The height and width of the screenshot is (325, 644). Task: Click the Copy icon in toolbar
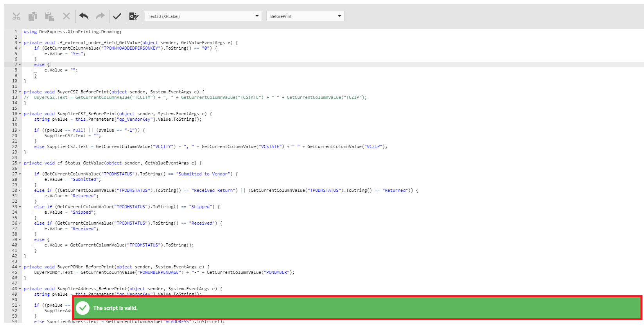pyautogui.click(x=33, y=16)
